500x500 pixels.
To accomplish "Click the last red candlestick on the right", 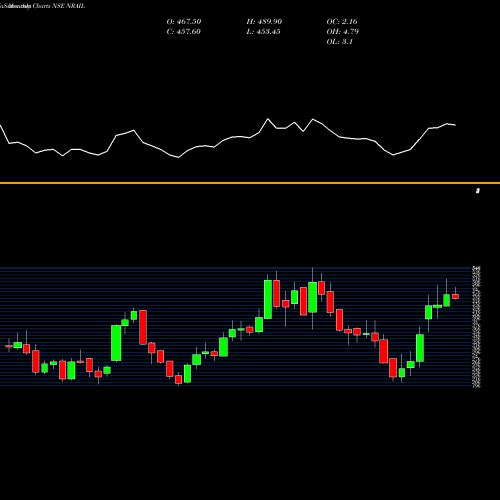I will coord(455,296).
